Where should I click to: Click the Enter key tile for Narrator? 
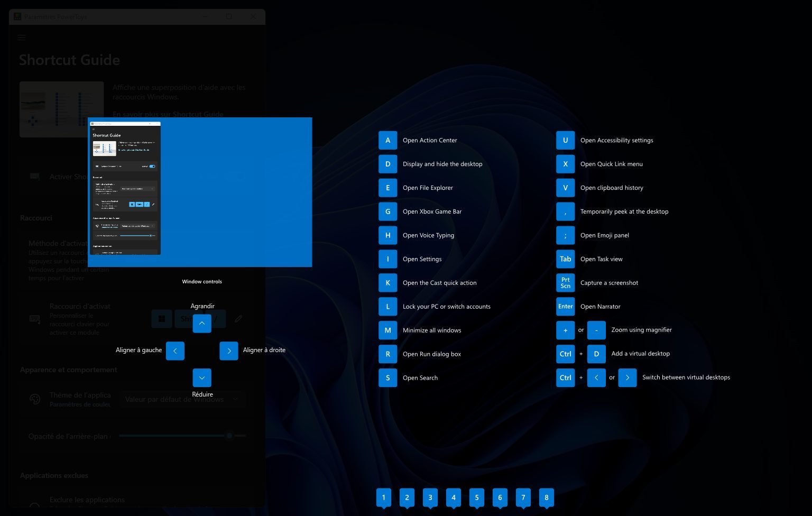(565, 307)
